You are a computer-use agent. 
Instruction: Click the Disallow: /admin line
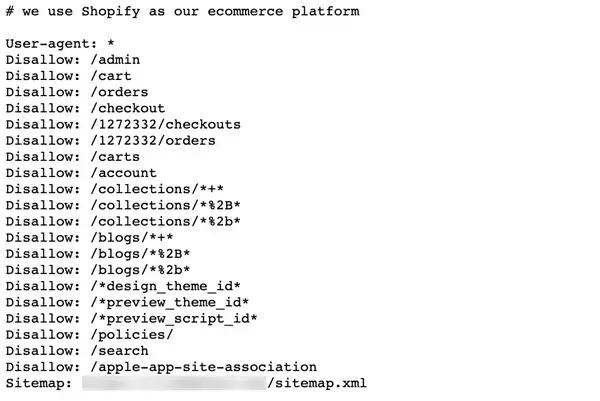coord(73,60)
